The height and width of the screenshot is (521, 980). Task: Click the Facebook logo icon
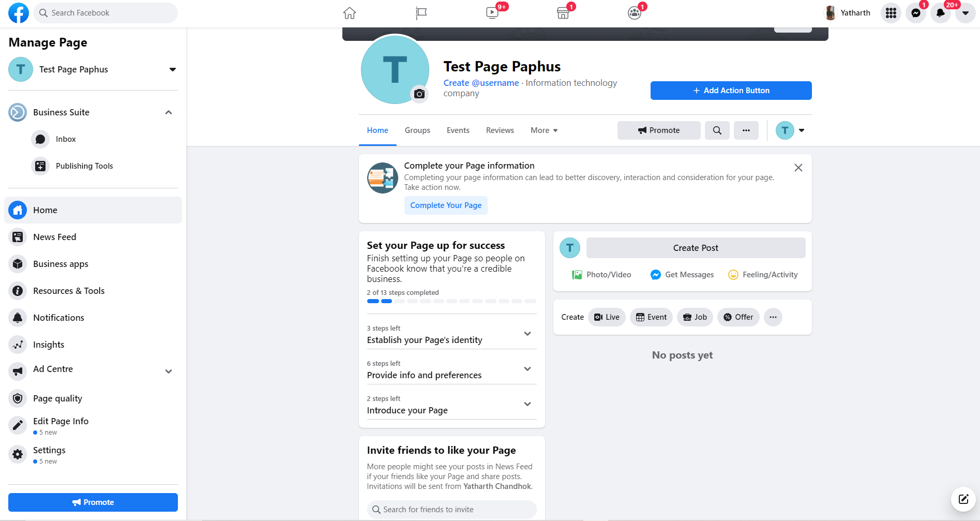coord(19,13)
